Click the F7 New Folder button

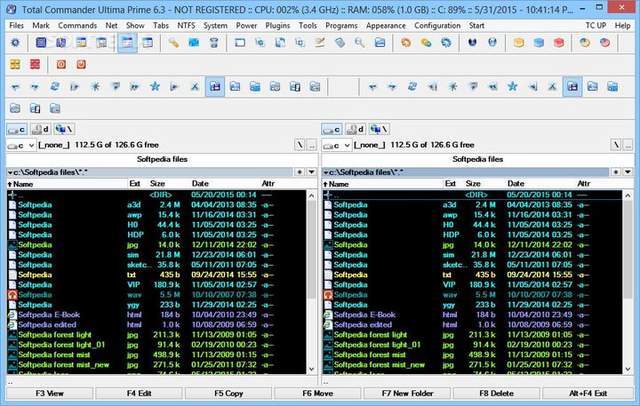click(x=407, y=393)
